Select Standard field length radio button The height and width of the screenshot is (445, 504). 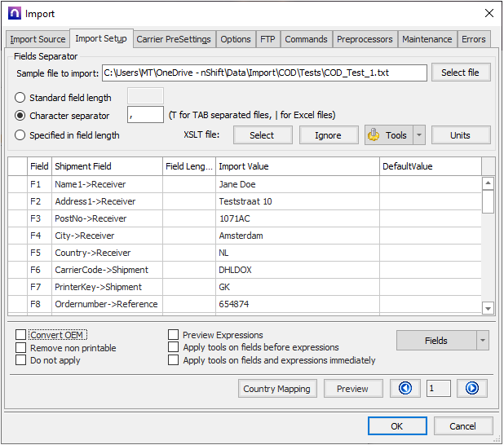[x=21, y=98]
